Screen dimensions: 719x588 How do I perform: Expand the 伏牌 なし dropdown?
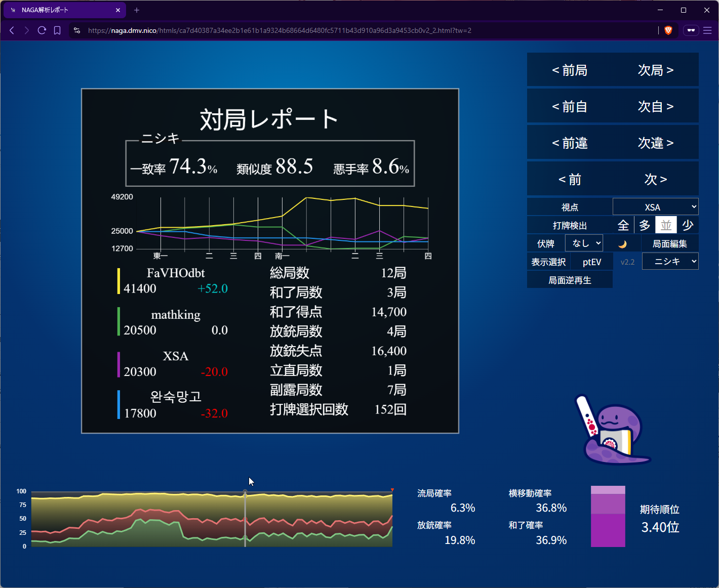pos(584,243)
